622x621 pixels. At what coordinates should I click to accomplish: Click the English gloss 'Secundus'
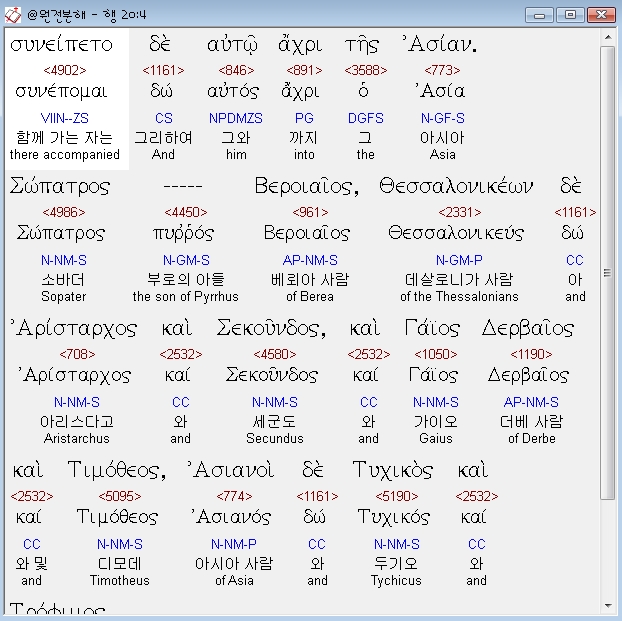tap(275, 438)
